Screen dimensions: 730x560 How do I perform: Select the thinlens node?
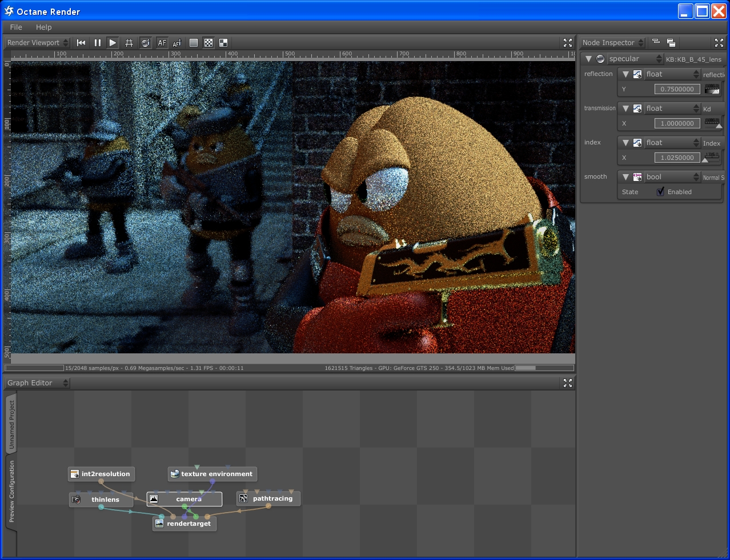[x=101, y=499]
